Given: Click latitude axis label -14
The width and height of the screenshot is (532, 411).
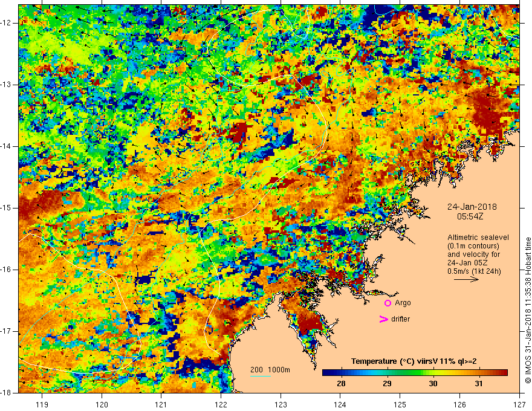Looking at the screenshot, I should click(x=7, y=146).
